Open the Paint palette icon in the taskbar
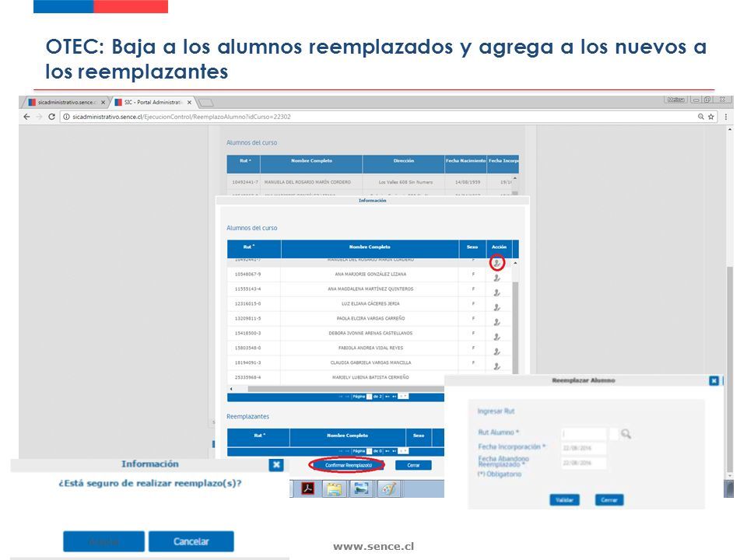The image size is (747, 560). tap(389, 488)
